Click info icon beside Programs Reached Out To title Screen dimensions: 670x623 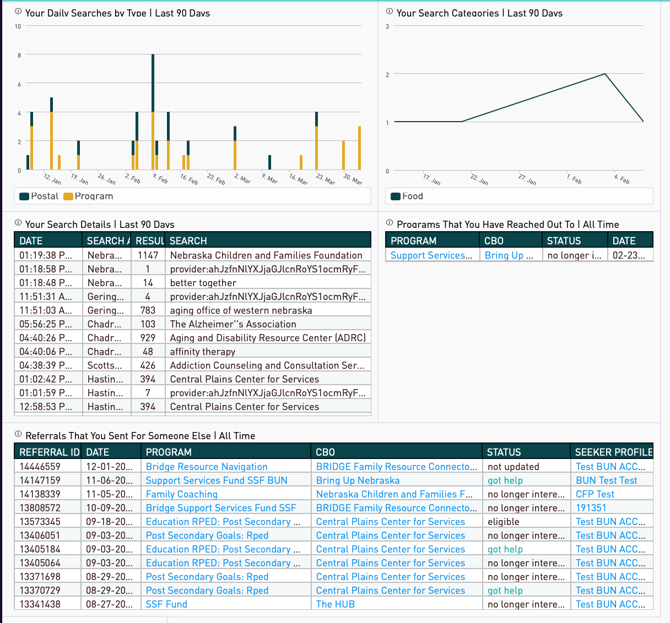390,224
